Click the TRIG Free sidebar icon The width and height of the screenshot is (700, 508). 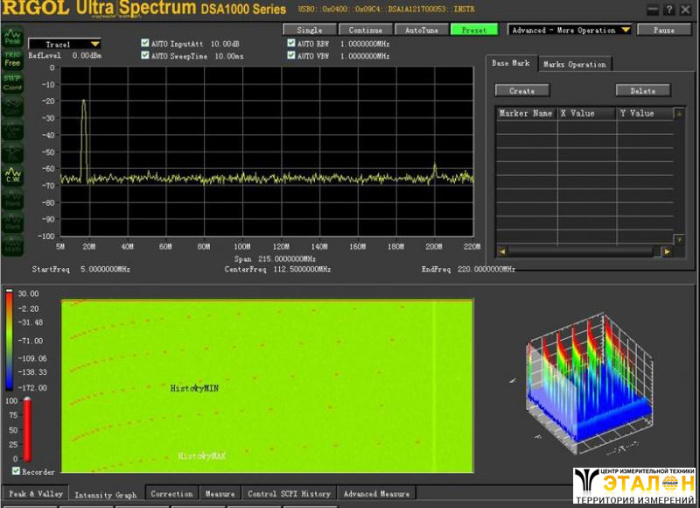(12, 59)
